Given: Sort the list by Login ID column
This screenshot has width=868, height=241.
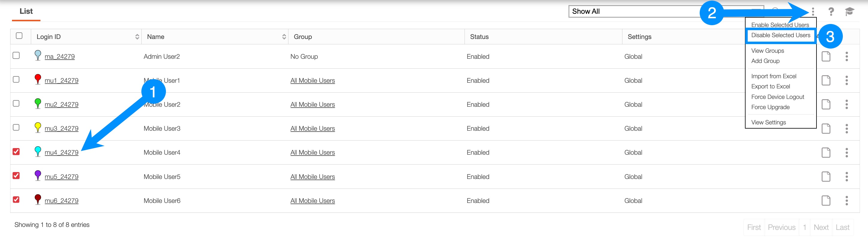Looking at the screenshot, I should [x=137, y=37].
